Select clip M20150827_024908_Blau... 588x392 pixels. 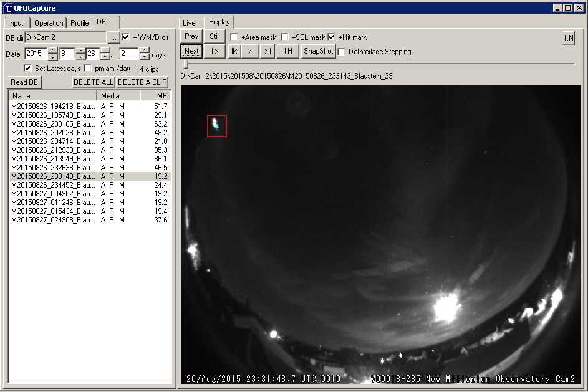click(90, 219)
